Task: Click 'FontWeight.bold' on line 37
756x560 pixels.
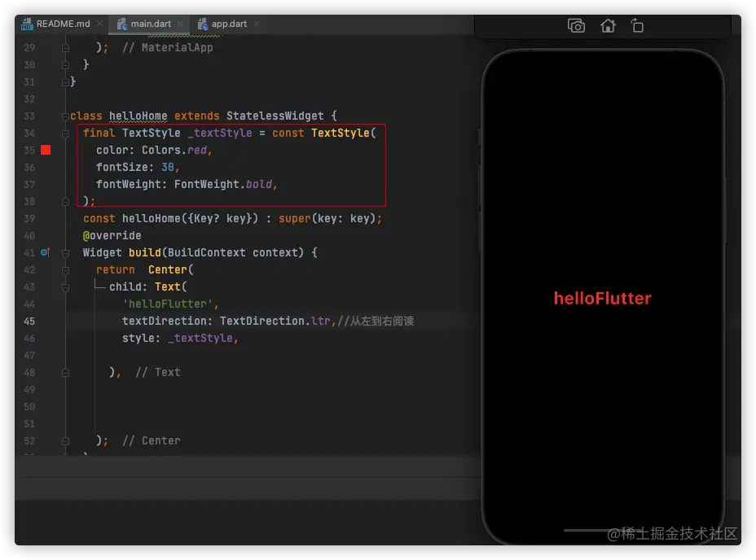Action: tap(223, 184)
